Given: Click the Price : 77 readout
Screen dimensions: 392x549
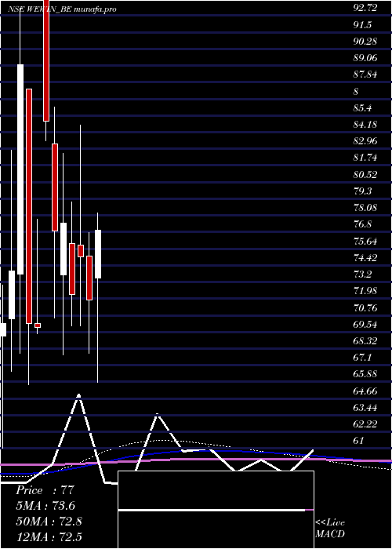Looking at the screenshot, I should 45,490.
